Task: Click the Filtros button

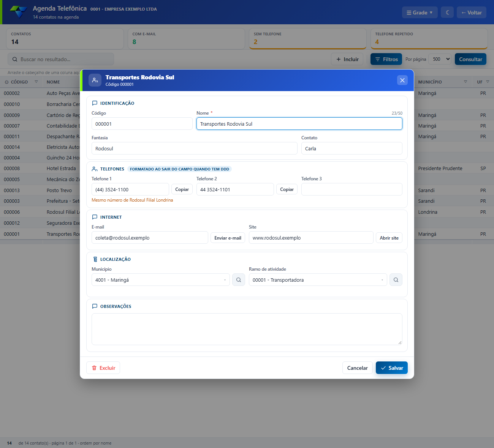Action: 386,59
